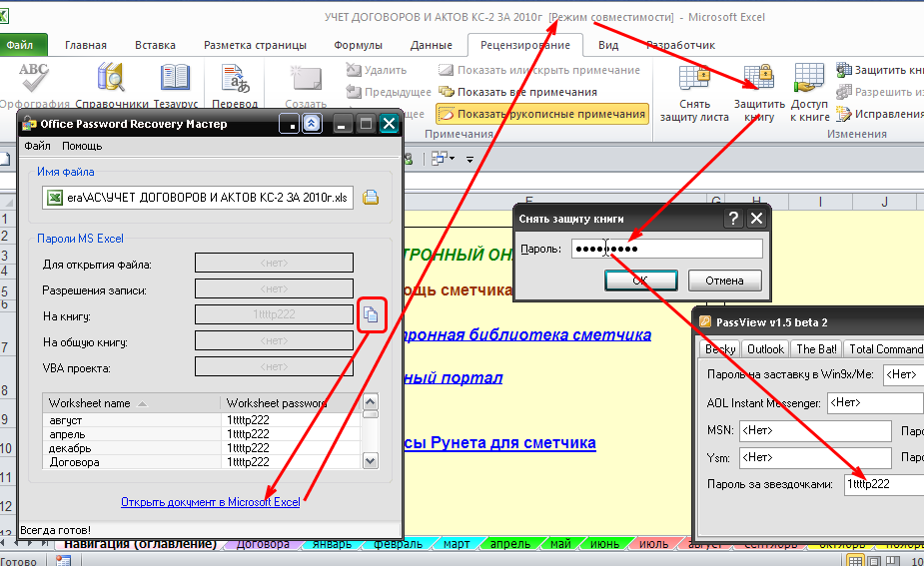Image resolution: width=924 pixels, height=566 pixels.
Task: Switch to the май sheet tab
Action: 560,544
